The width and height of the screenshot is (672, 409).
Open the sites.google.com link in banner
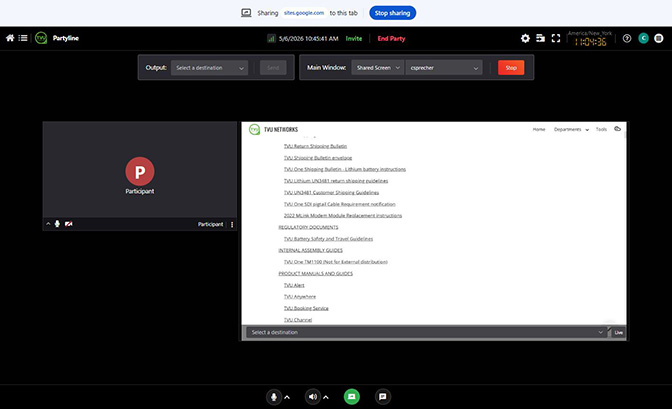click(x=304, y=13)
